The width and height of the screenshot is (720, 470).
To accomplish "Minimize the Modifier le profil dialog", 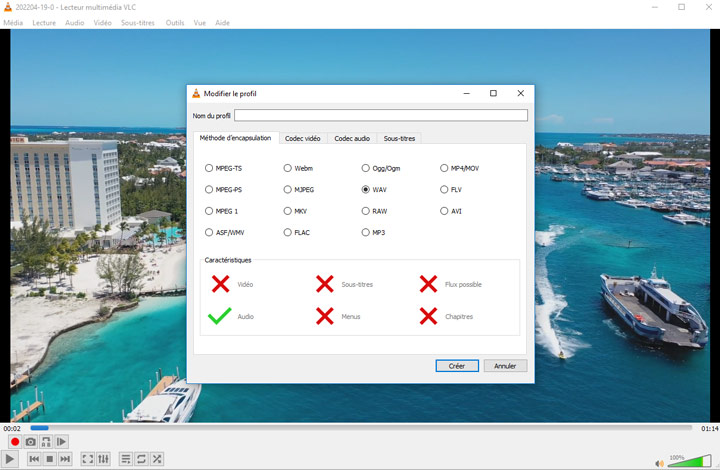I will click(467, 93).
